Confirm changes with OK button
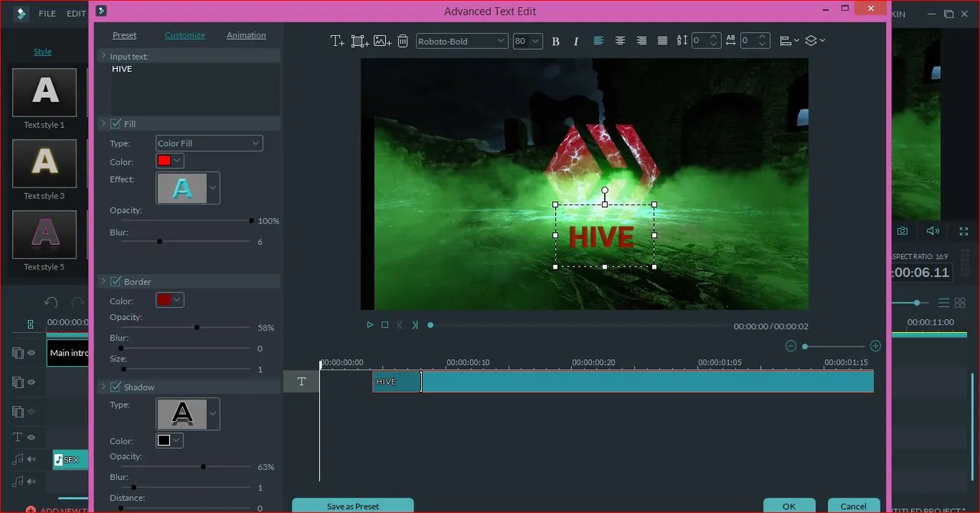Viewport: 980px width, 513px height. [x=789, y=506]
